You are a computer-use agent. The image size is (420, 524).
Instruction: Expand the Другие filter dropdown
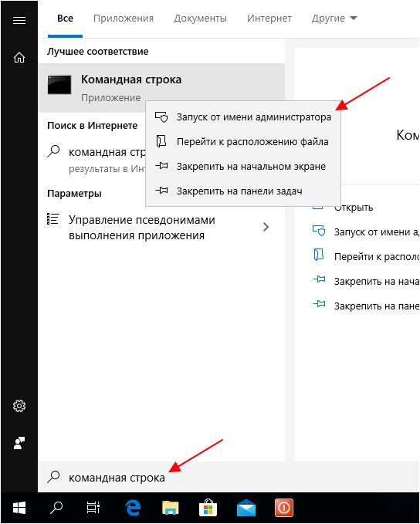coord(334,19)
